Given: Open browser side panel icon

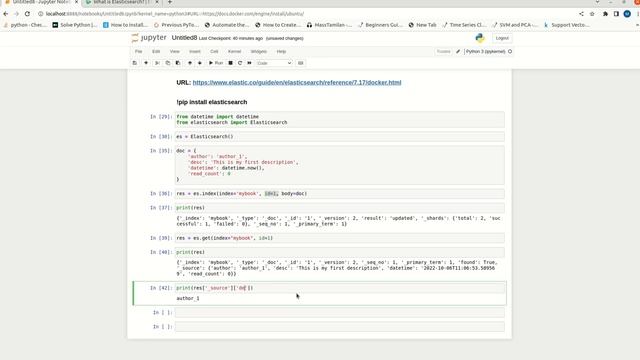Looking at the screenshot, I should (616, 14).
